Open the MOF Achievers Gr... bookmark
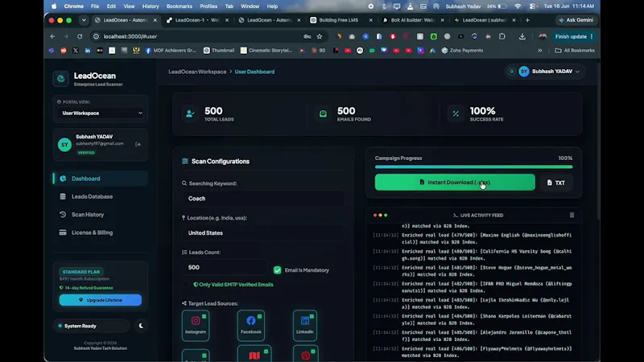644x362 pixels. coord(171,51)
